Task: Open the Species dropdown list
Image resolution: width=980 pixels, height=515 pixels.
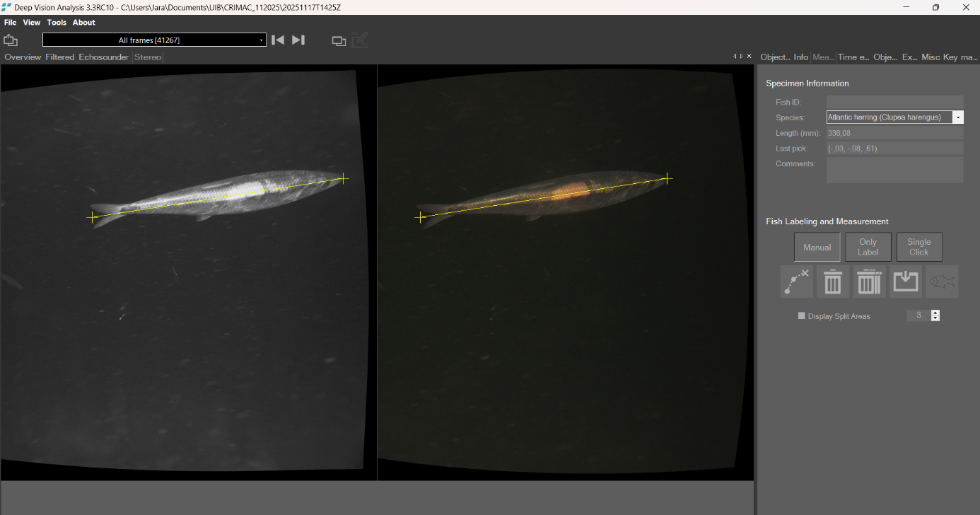Action: coord(958,117)
